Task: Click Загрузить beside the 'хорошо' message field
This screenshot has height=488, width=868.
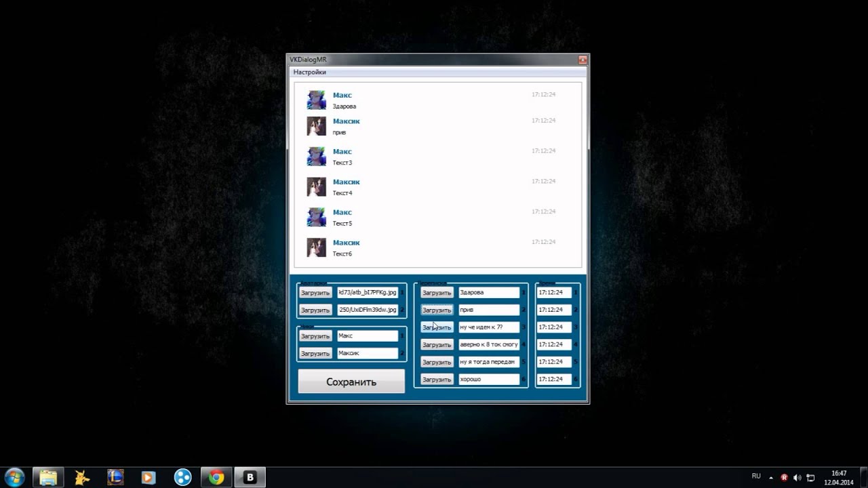Action: [x=437, y=380]
